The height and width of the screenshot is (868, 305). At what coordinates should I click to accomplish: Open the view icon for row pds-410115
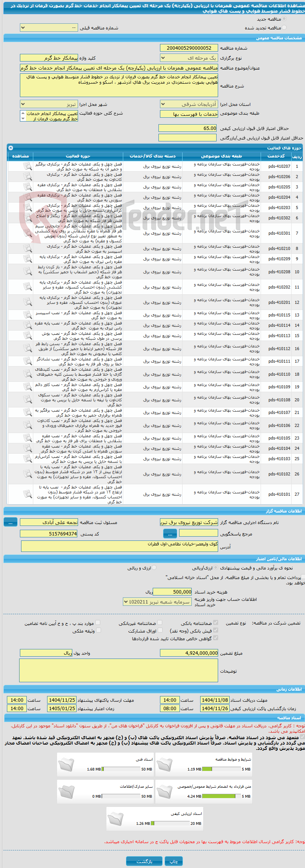pyautogui.click(x=27, y=315)
